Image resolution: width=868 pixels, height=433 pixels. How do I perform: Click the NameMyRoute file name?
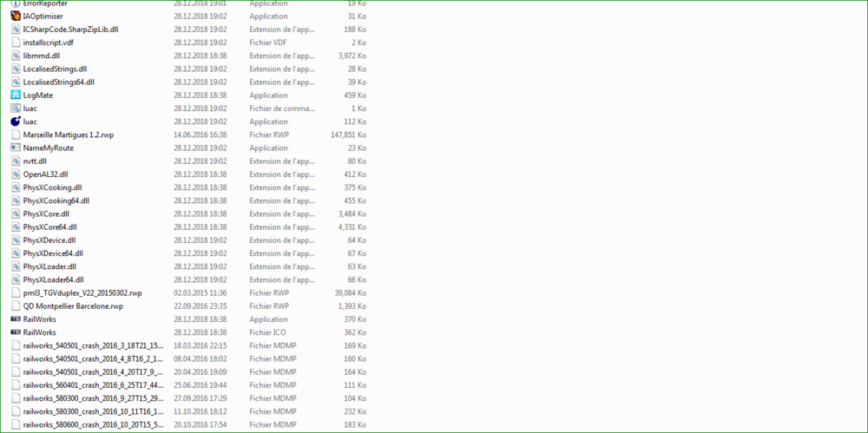48,148
